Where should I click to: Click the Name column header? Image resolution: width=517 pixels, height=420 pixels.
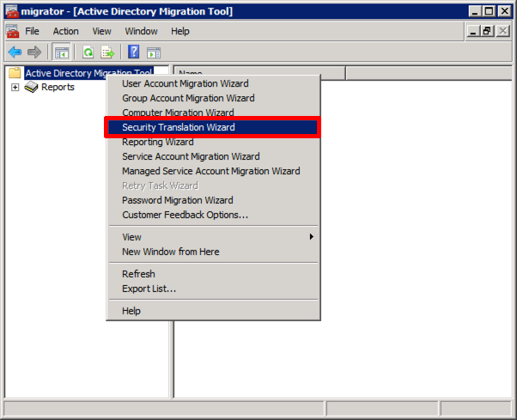260,73
